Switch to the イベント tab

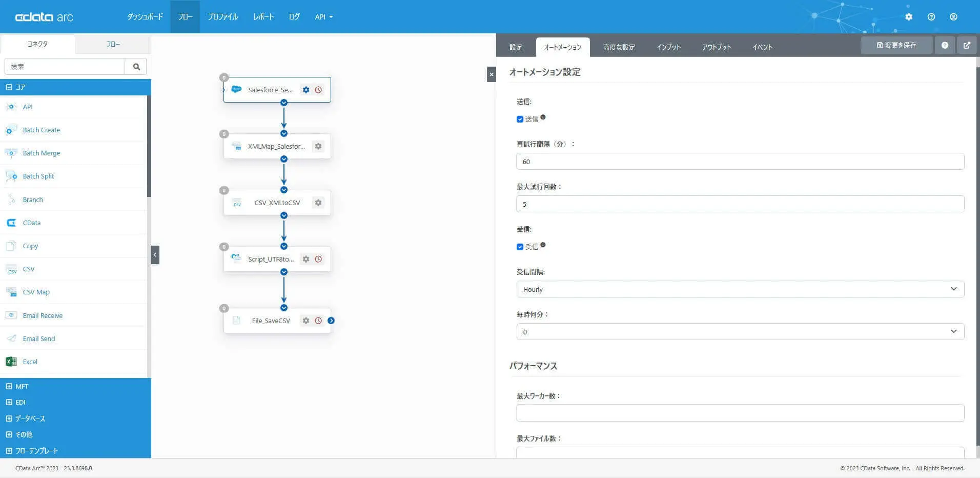[x=762, y=47]
